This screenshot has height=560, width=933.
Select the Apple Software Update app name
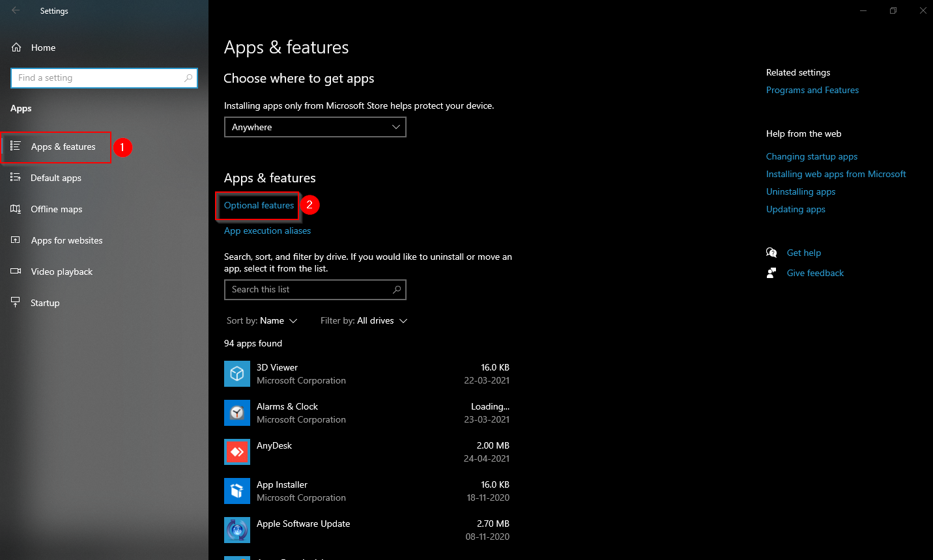(303, 524)
